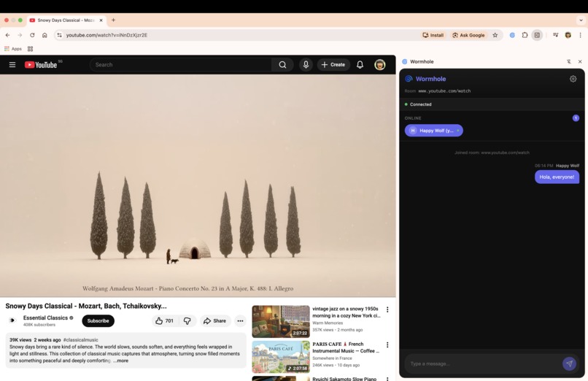Pin the Wormhole side panel

coord(569,61)
